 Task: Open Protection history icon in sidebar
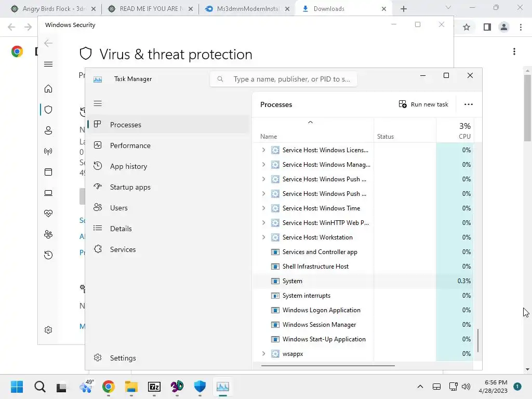(x=48, y=255)
